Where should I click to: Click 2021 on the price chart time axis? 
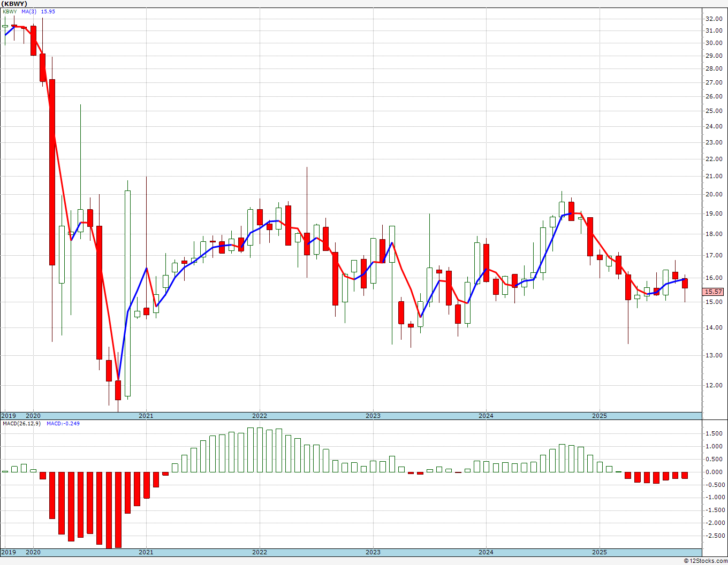[146, 416]
